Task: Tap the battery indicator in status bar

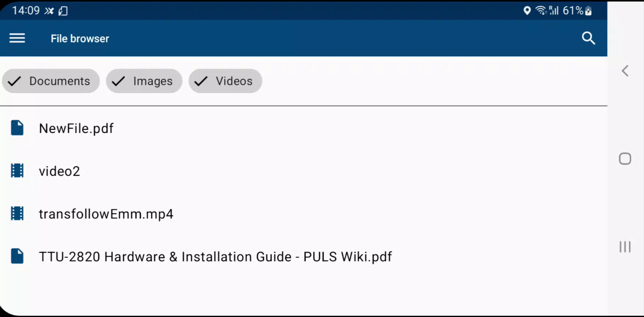Action: 588,11
